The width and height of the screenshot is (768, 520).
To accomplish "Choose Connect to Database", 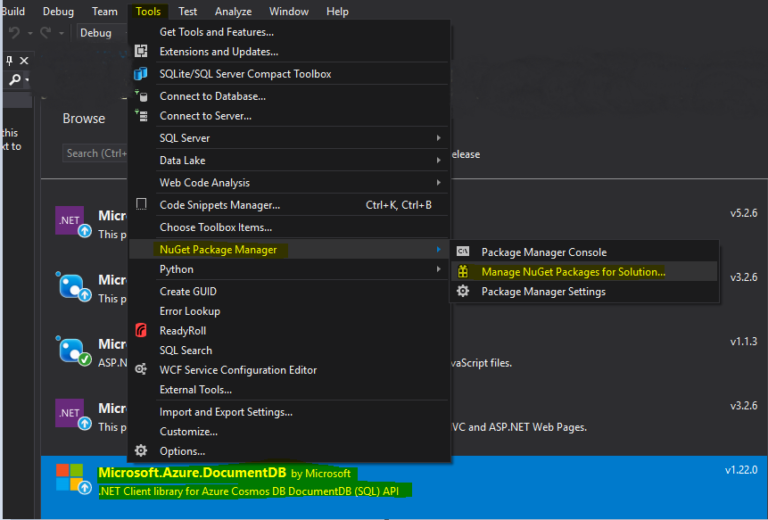I will [289, 96].
